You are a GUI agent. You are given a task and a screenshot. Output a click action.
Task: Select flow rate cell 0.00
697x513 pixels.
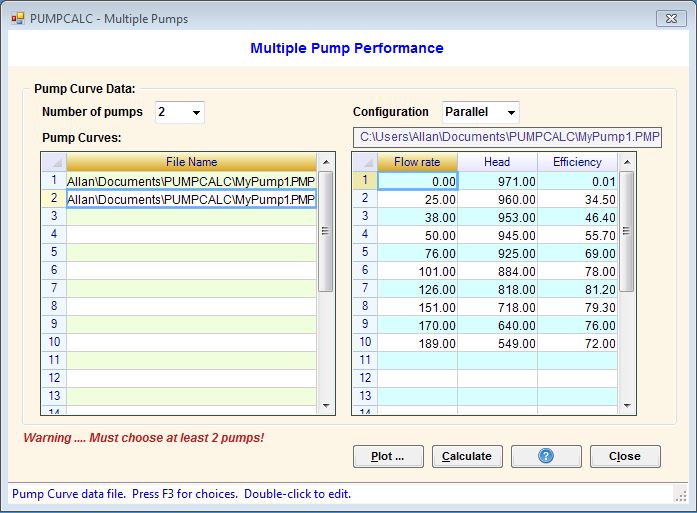(417, 181)
